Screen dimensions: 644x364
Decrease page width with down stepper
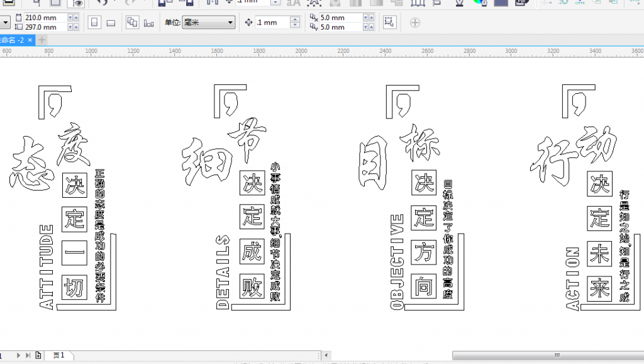pos(70,18)
